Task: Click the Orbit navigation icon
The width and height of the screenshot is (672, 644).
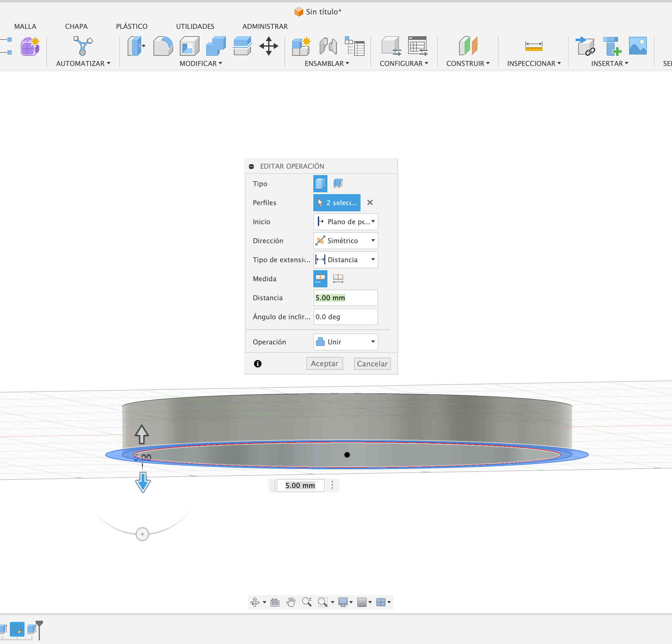Action: [x=255, y=602]
